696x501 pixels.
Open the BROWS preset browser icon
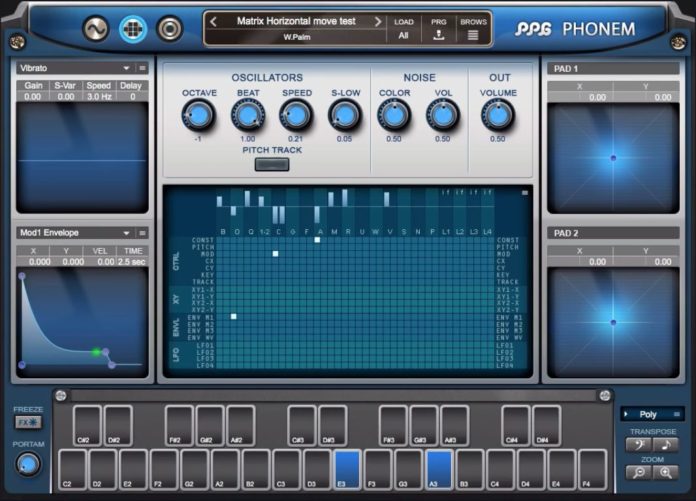click(472, 35)
